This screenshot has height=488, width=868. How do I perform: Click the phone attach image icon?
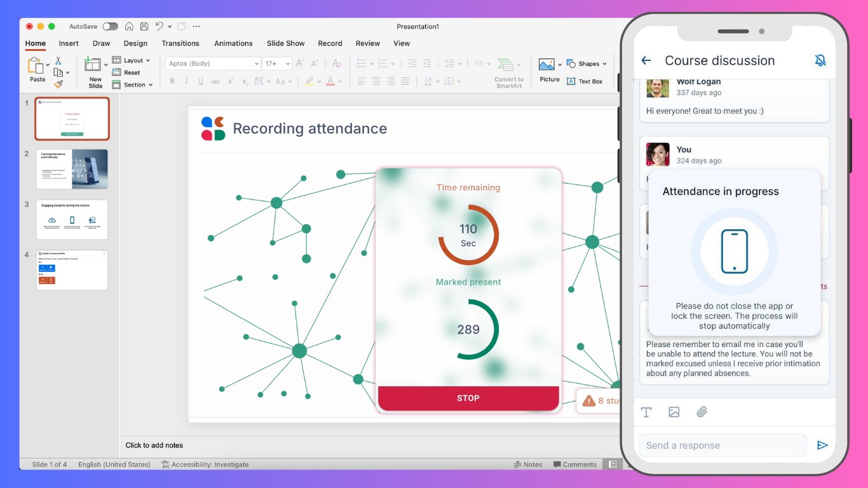[674, 412]
